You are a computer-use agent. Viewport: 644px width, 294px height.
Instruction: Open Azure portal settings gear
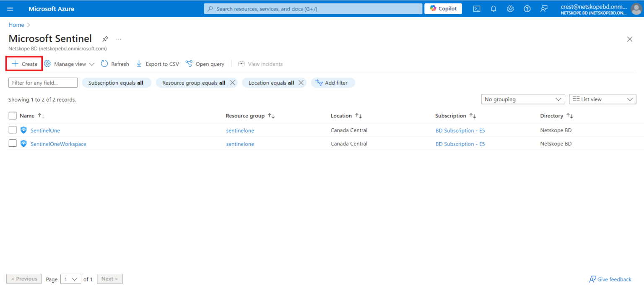(x=510, y=8)
